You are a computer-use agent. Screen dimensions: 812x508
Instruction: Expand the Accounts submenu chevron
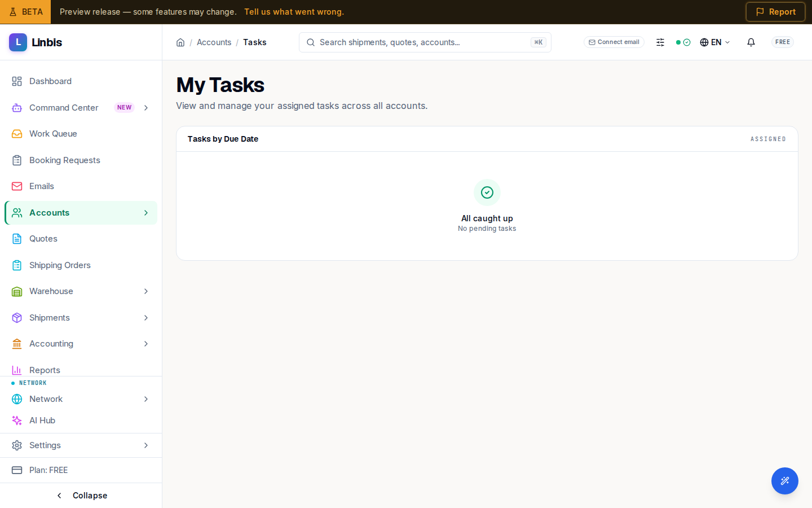coord(146,213)
